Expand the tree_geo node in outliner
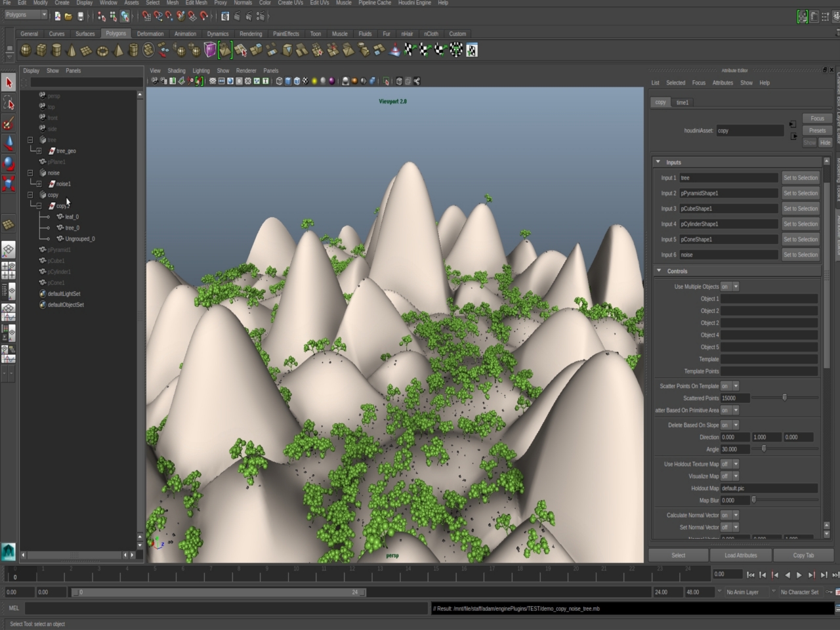Image resolution: width=840 pixels, height=630 pixels. [39, 151]
